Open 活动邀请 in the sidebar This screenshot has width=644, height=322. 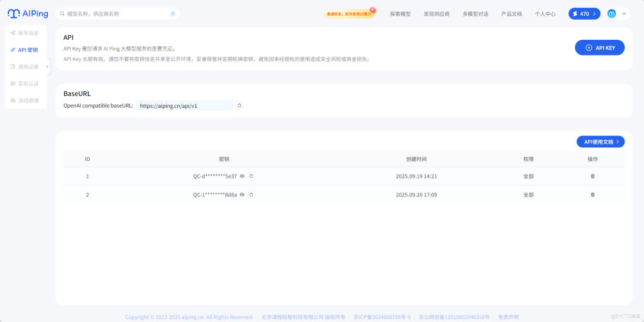(26, 100)
